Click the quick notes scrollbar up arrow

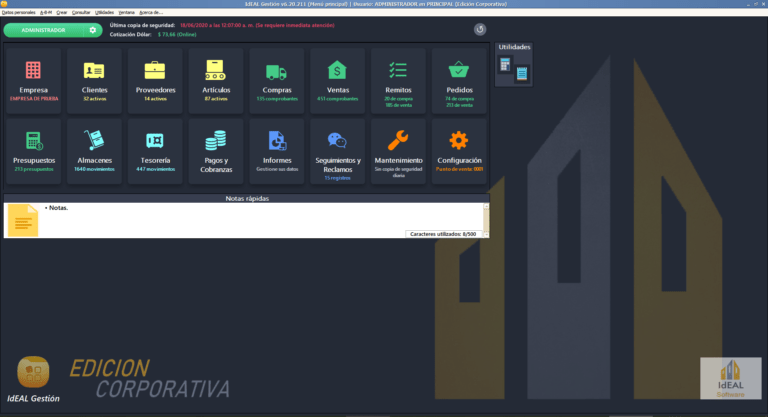(x=486, y=206)
